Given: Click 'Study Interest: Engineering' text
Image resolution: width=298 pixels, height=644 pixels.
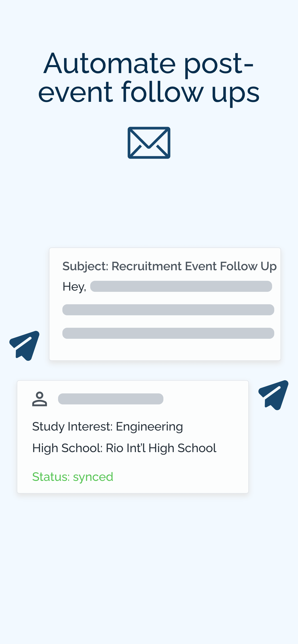Looking at the screenshot, I should [x=107, y=427].
